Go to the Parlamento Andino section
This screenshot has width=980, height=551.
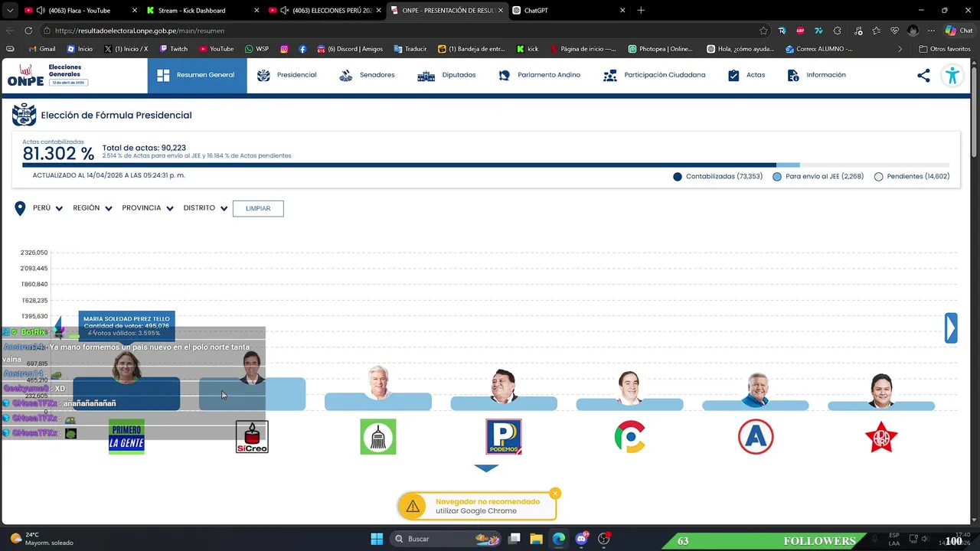tap(539, 75)
